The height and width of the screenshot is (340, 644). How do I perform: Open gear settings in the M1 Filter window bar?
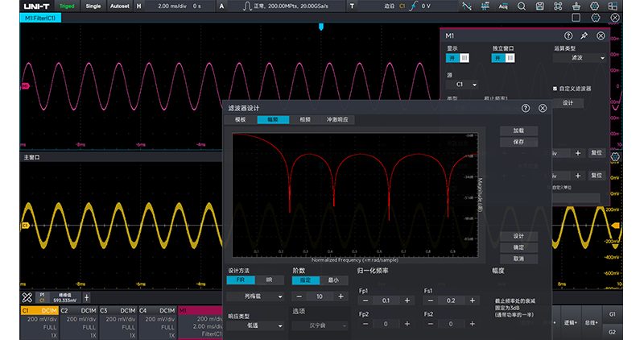click(x=596, y=18)
